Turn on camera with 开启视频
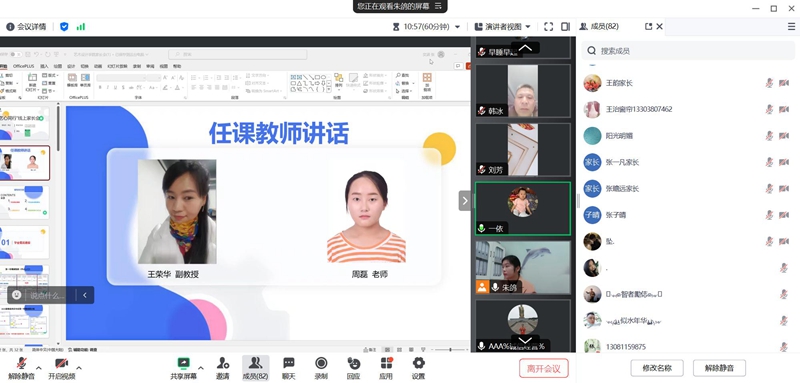 coord(62,368)
